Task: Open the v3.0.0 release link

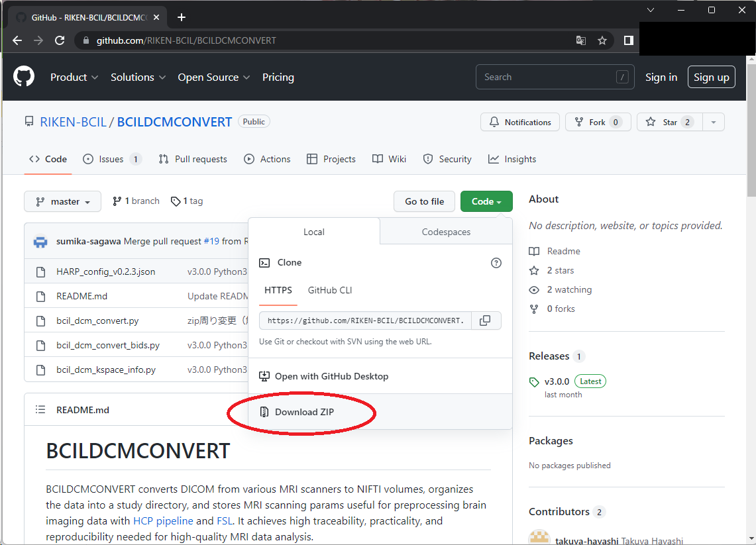Action: (557, 381)
